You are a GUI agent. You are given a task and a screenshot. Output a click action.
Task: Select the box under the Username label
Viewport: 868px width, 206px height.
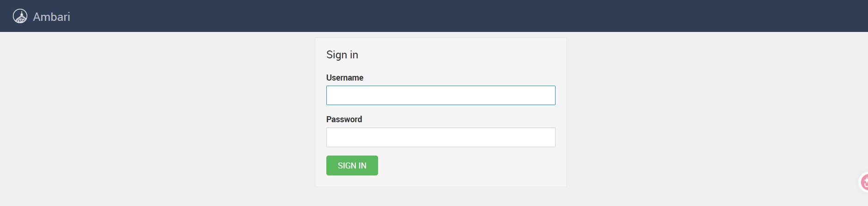(x=440, y=95)
